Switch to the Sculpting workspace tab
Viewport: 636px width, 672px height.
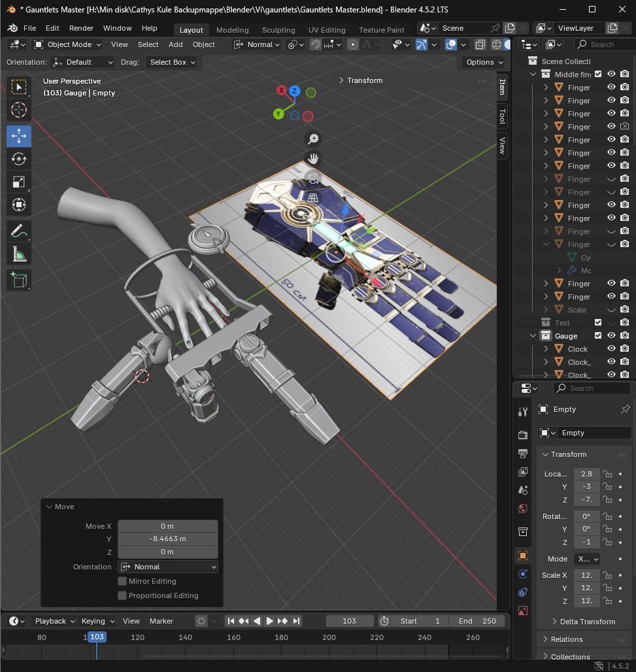click(278, 30)
